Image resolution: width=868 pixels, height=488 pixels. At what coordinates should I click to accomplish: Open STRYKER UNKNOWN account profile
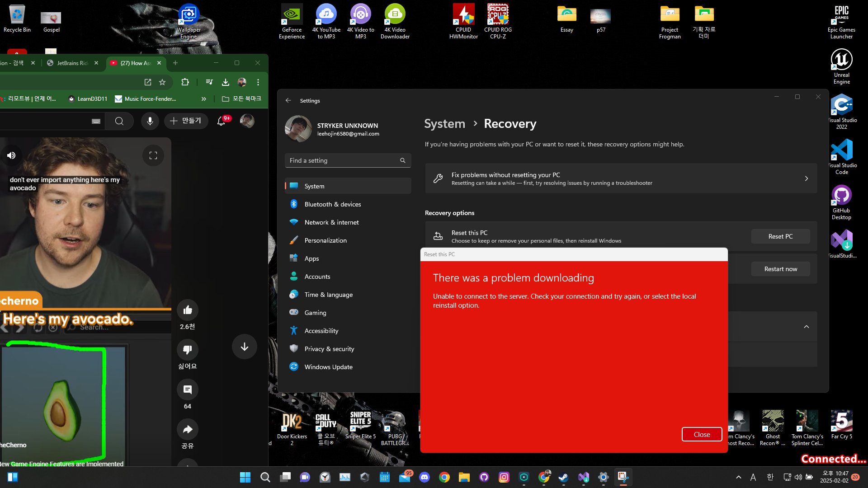pos(332,129)
